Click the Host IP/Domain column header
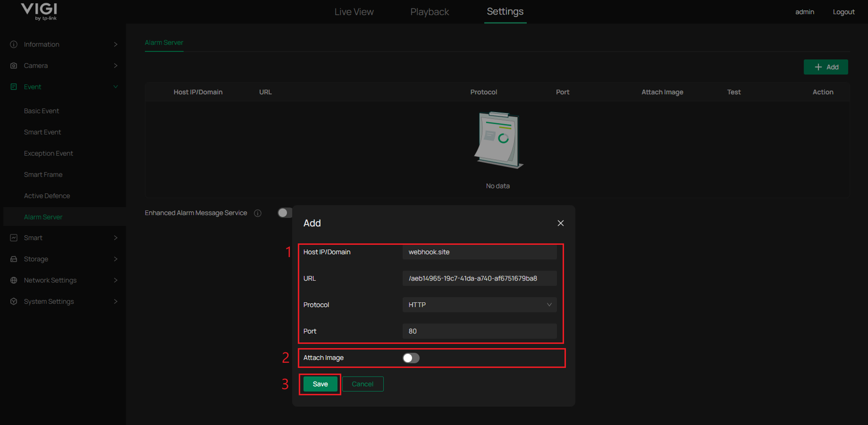 point(198,92)
